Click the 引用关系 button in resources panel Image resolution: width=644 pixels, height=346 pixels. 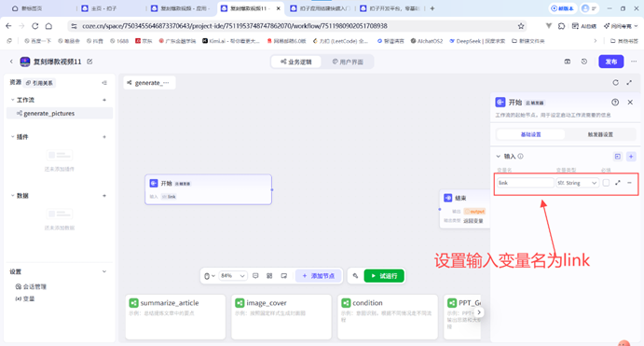[39, 83]
